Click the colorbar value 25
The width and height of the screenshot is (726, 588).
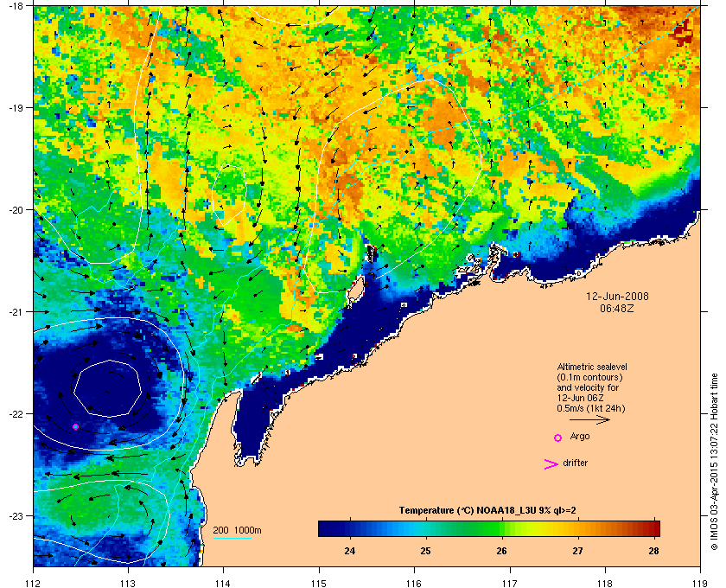(425, 551)
